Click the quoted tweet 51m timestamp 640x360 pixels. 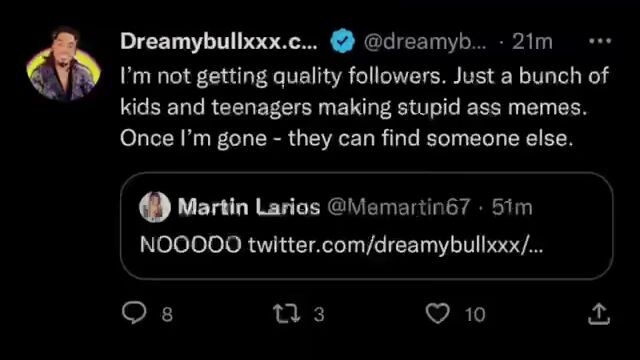512,207
